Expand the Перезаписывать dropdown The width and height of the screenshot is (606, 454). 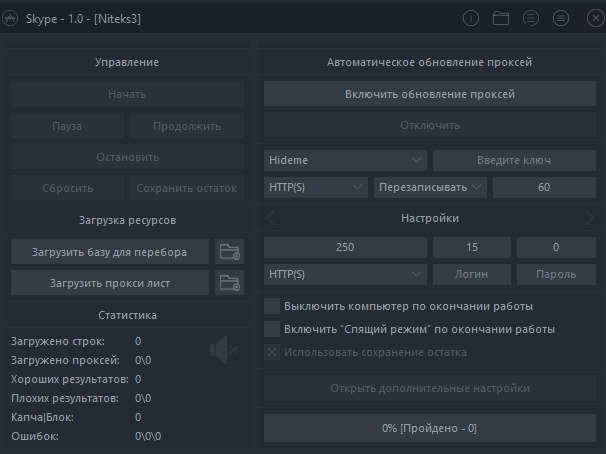coord(430,187)
